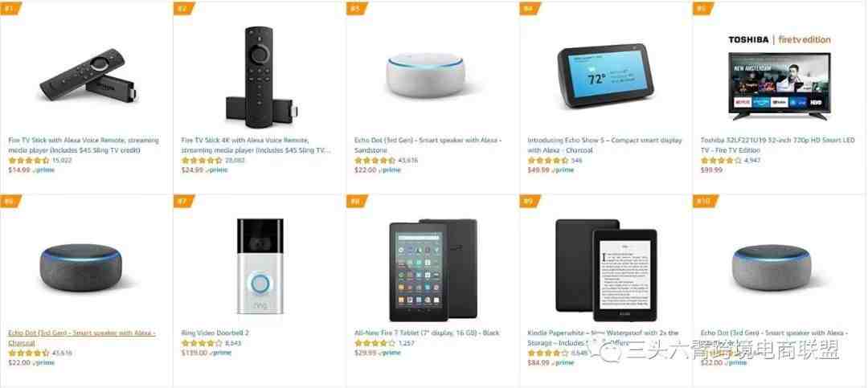View the 43,616 reviews for Echo Dot Sandstone
The width and height of the screenshot is (868, 388).
point(408,161)
